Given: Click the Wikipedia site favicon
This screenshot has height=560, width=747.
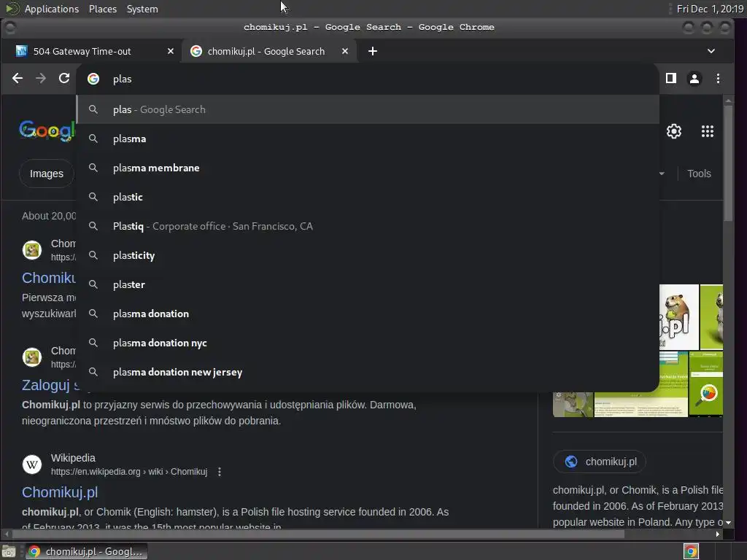Looking at the screenshot, I should pyautogui.click(x=32, y=464).
